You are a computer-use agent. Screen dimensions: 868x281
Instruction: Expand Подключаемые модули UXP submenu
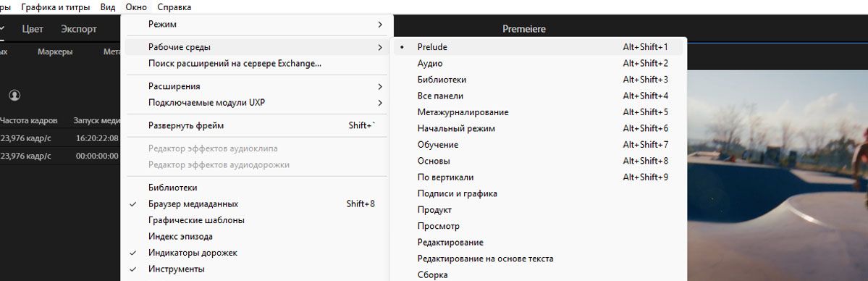[257, 103]
